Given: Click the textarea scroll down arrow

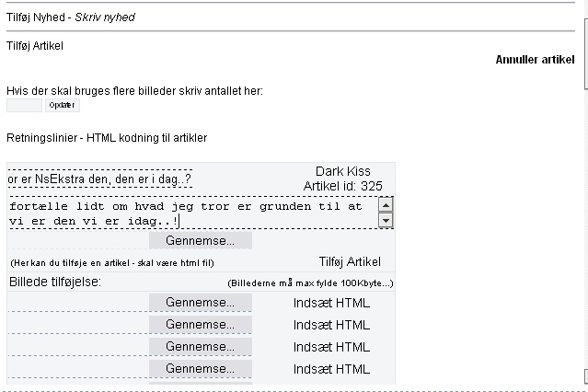Looking at the screenshot, I should (386, 221).
